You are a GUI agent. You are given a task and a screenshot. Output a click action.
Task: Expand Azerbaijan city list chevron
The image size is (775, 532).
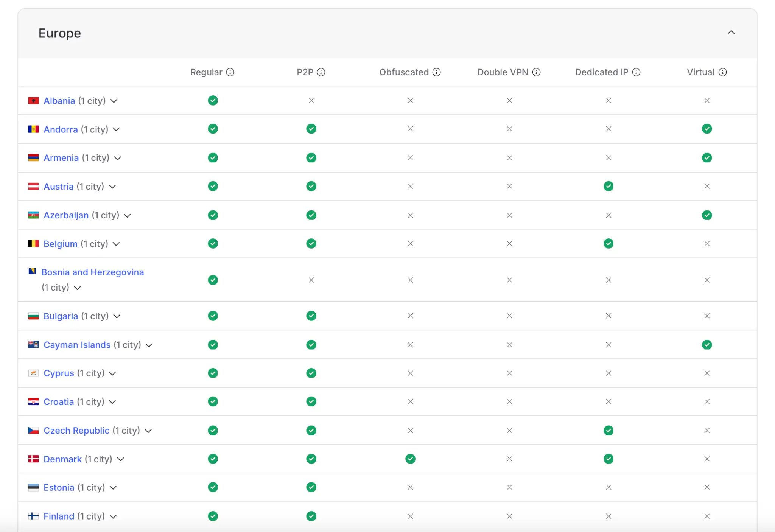click(128, 216)
